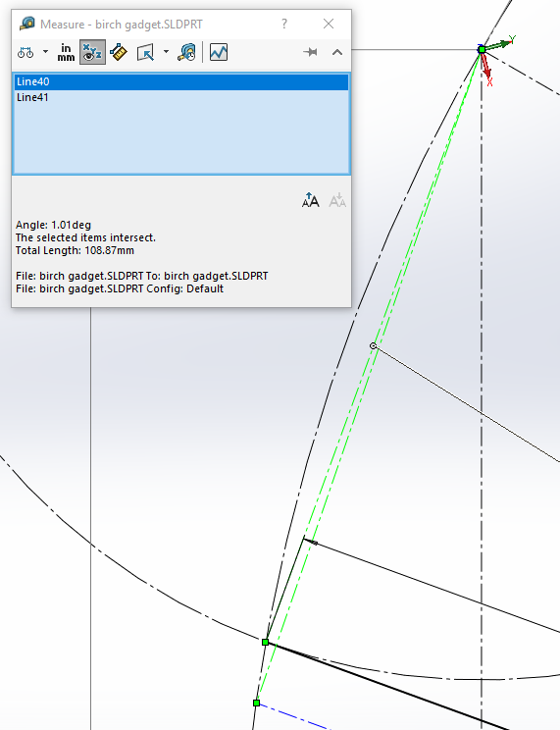
Task: Click the lowest green sketch endpoint
Action: 257,703
